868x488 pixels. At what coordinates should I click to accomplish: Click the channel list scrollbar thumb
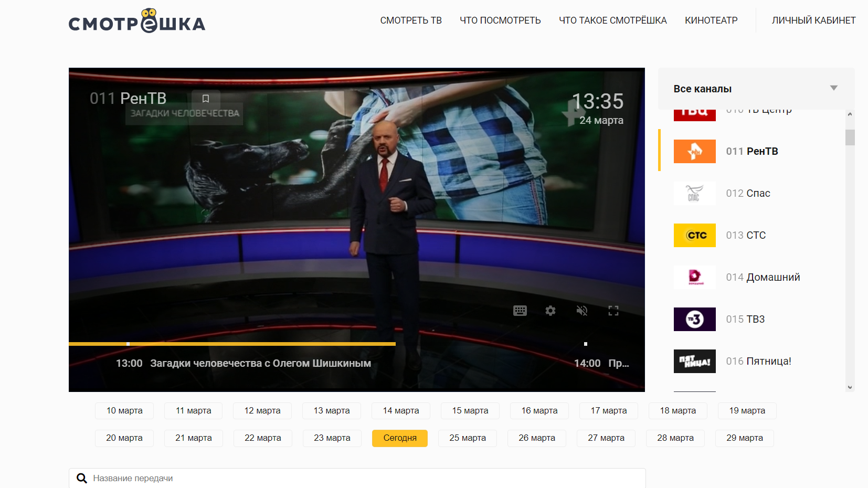point(850,137)
